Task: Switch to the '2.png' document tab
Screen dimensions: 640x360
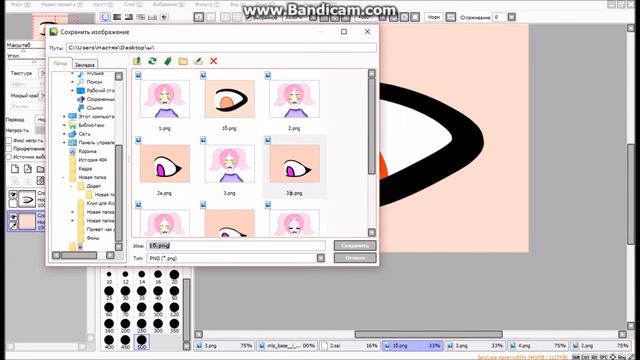Action: (601, 346)
